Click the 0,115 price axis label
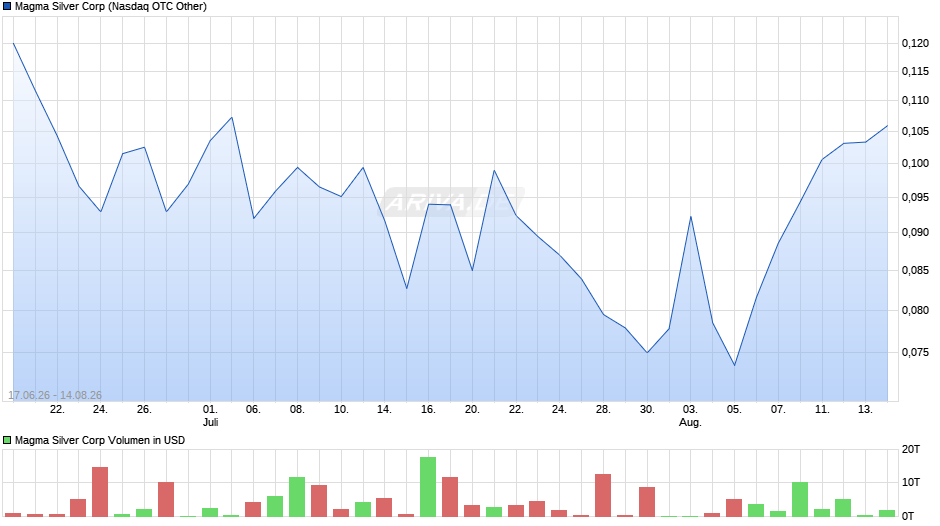The height and width of the screenshot is (526, 940). click(915, 71)
